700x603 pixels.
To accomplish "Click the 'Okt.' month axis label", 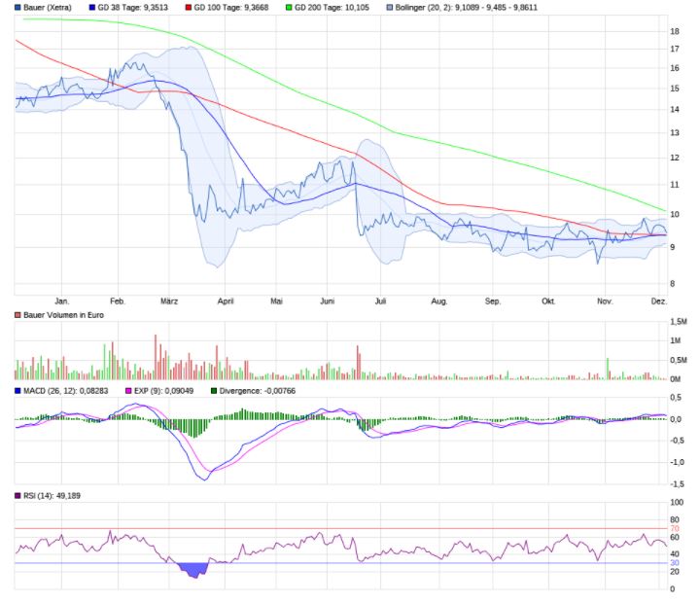I will pos(548,301).
